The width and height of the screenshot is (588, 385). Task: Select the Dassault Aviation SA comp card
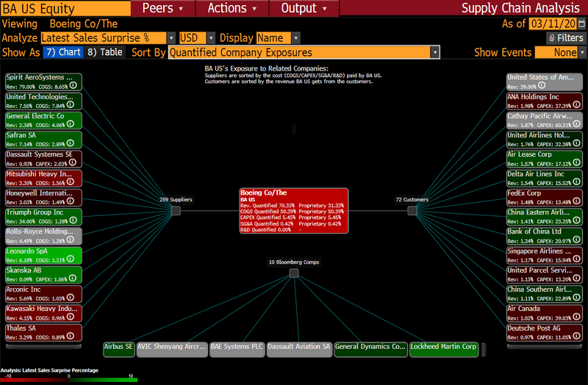299,350
